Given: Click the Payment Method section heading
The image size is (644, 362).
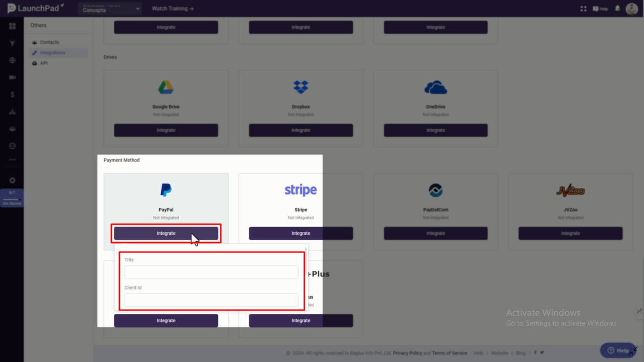Looking at the screenshot, I should coord(122,160).
